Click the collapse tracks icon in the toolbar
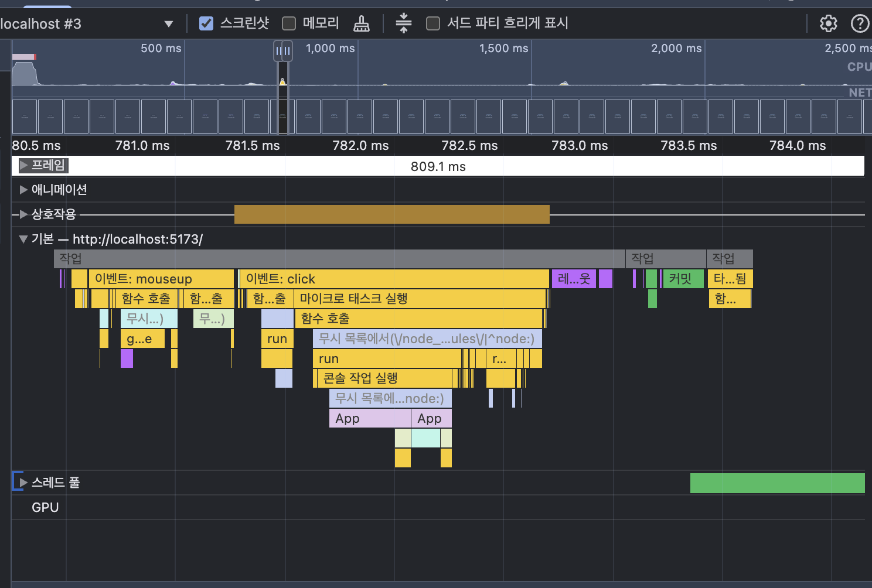This screenshot has height=588, width=872. 403,23
